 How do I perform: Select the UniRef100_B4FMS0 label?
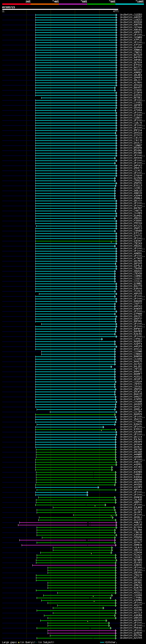pyautogui.click(x=131, y=58)
